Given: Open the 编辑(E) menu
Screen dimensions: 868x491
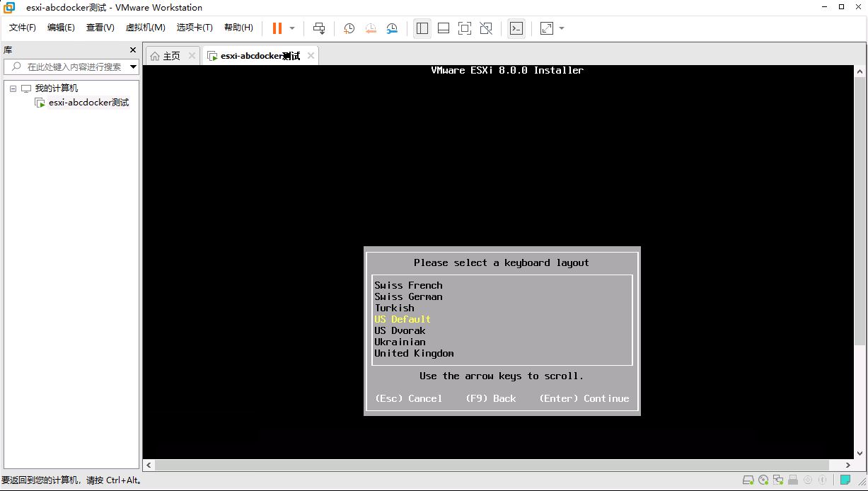Looking at the screenshot, I should coord(61,28).
